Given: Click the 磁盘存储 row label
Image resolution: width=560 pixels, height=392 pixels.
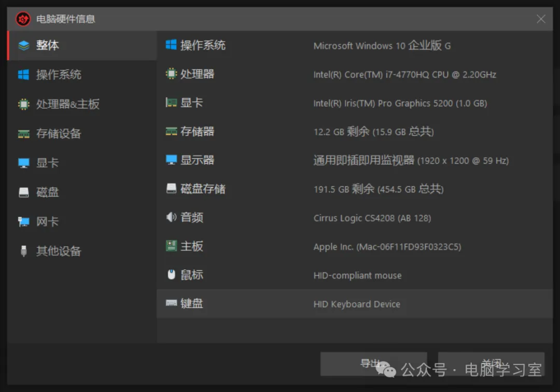Looking at the screenshot, I should (203, 189).
